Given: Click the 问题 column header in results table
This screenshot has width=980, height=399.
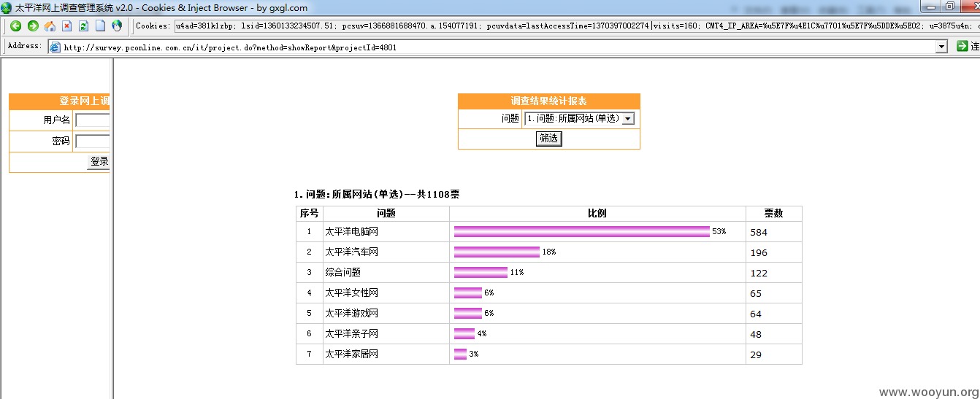Looking at the screenshot, I should (386, 213).
